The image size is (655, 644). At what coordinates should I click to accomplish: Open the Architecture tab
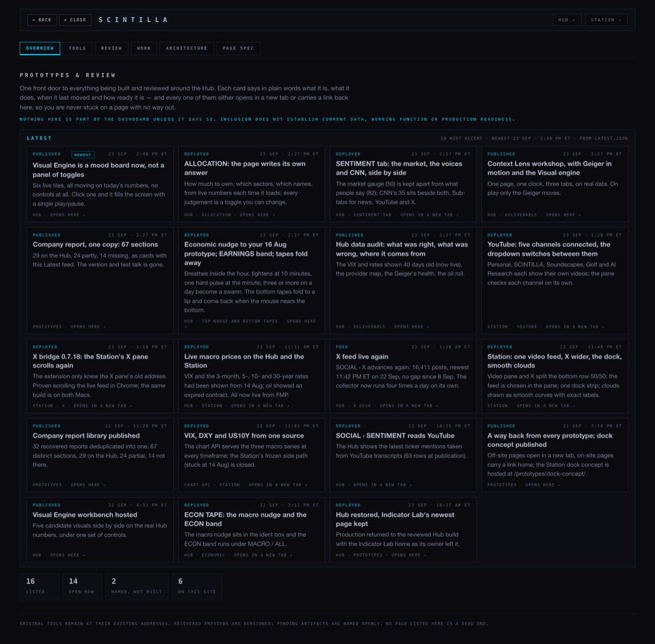tap(187, 48)
